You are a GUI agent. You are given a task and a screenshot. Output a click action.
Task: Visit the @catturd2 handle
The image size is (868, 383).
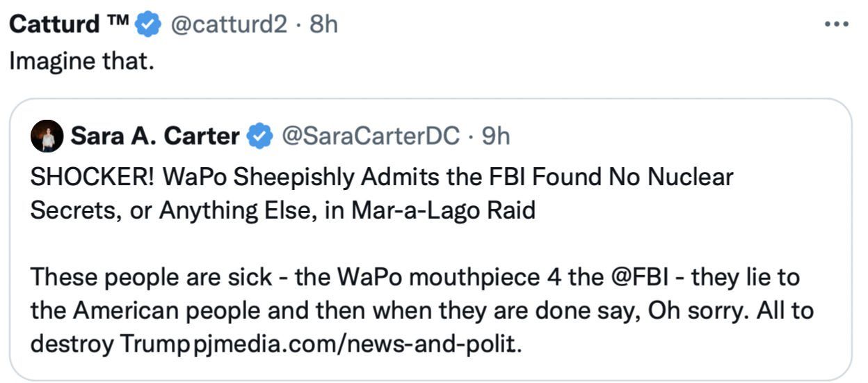(228, 24)
